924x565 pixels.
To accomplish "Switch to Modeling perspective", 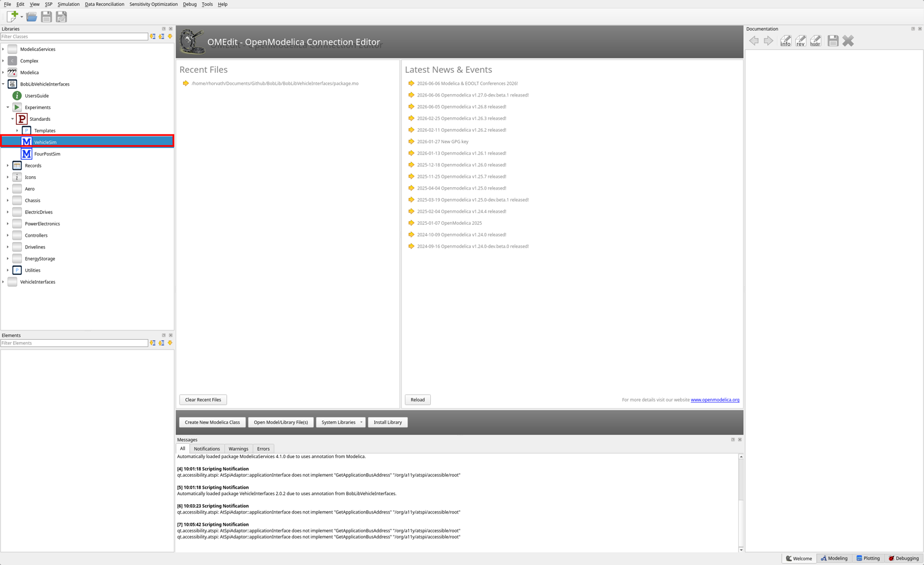I will (834, 558).
